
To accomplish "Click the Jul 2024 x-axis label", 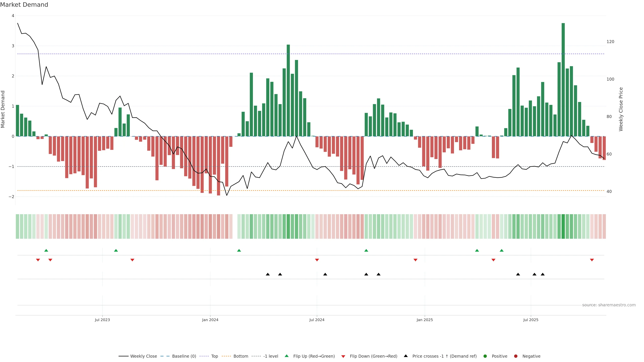I will click(317, 320).
